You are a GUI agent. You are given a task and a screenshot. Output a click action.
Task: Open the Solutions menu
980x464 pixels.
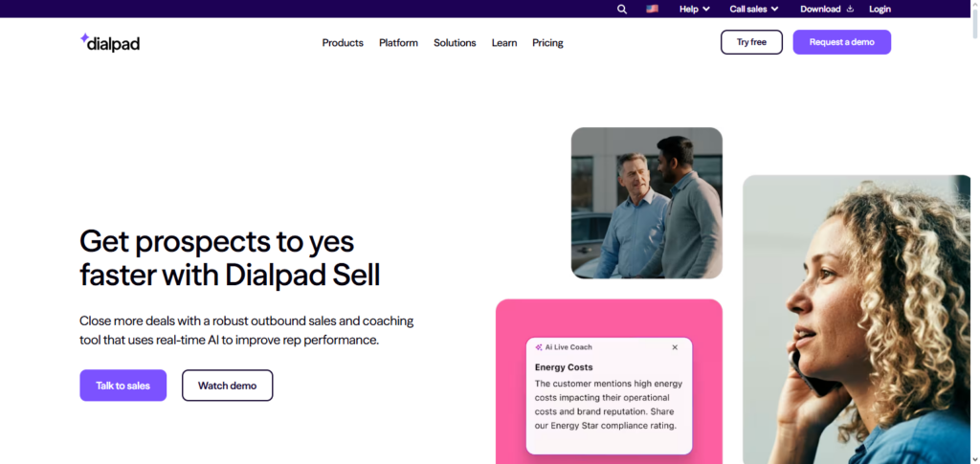pos(455,42)
